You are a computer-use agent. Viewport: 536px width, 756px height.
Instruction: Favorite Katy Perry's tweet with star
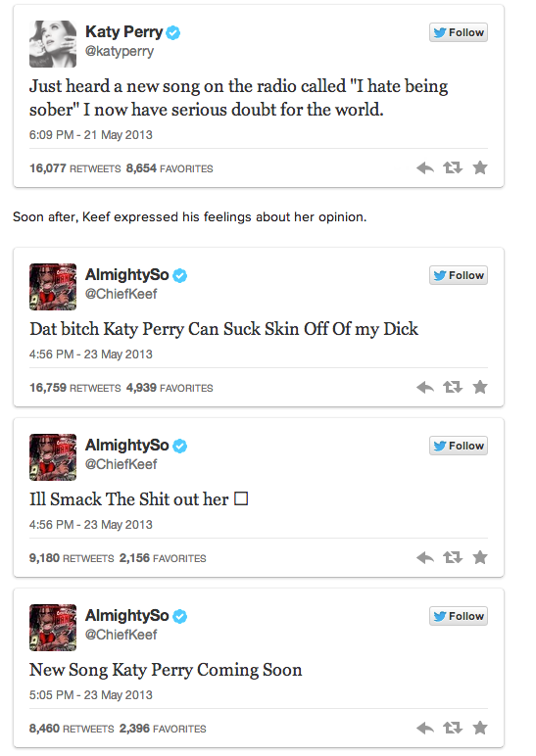tap(480, 167)
